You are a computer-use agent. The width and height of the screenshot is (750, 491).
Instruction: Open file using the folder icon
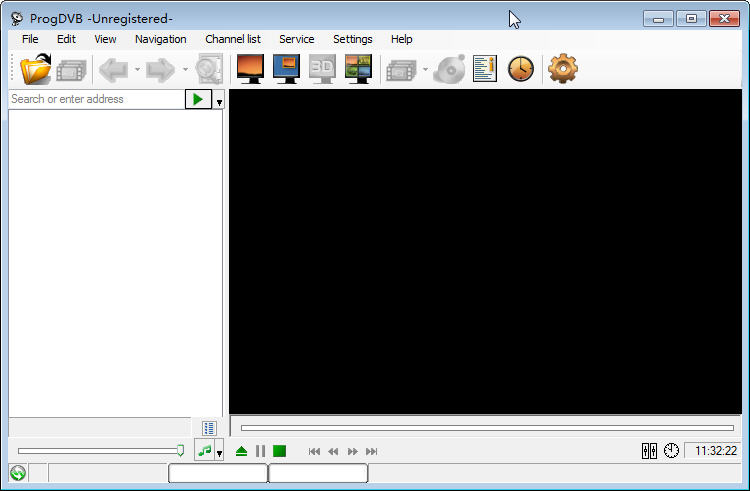pyautogui.click(x=35, y=69)
